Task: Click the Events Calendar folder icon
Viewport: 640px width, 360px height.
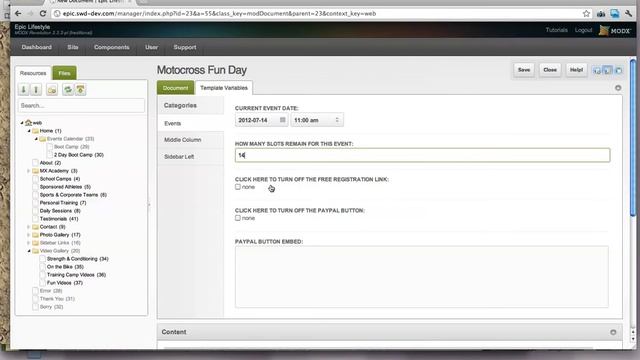Action: tap(42, 139)
